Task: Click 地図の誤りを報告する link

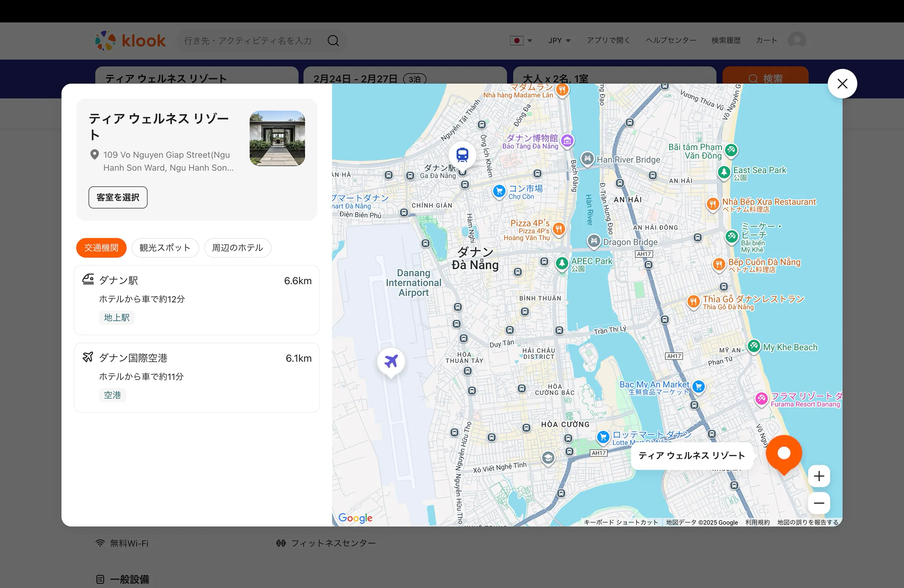Action: (808, 522)
